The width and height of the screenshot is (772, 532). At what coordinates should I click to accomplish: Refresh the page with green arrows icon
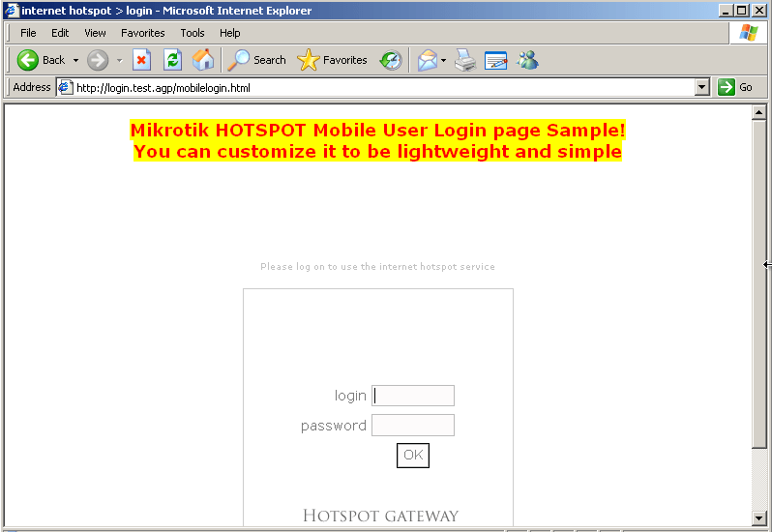pyautogui.click(x=172, y=60)
